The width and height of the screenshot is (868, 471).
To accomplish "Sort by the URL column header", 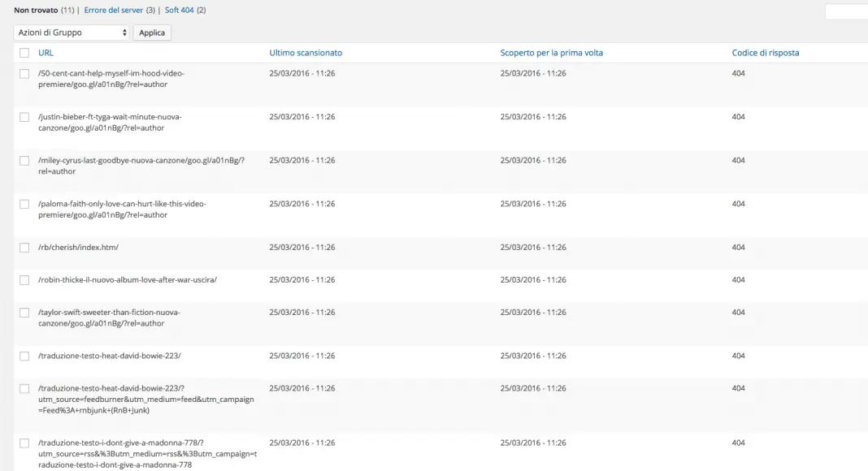I will tap(46, 53).
